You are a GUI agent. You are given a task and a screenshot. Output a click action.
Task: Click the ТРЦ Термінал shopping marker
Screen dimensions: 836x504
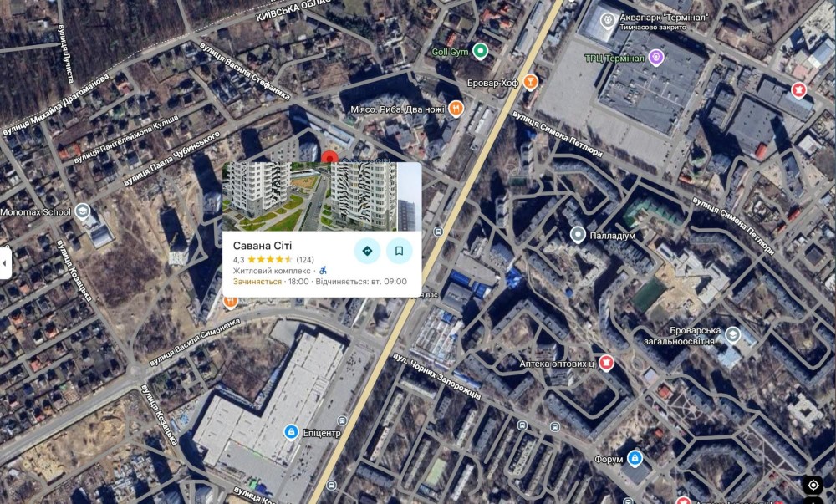point(656,58)
